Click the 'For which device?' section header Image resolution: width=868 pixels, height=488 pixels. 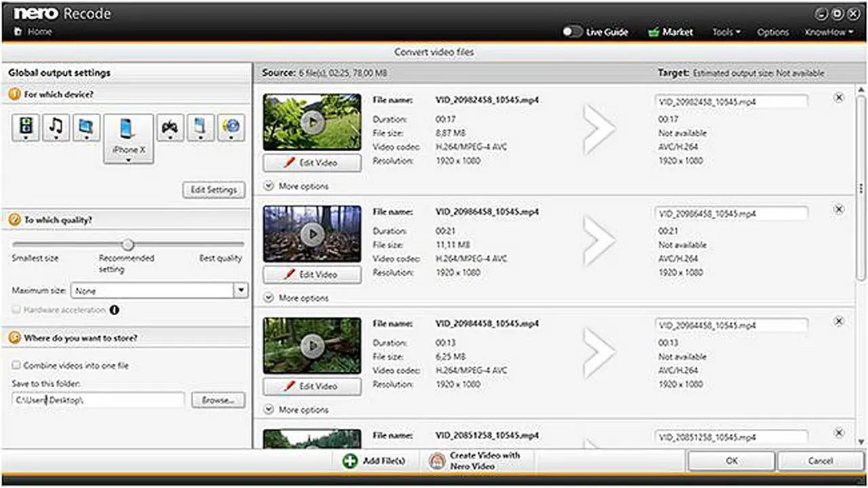coord(126,95)
